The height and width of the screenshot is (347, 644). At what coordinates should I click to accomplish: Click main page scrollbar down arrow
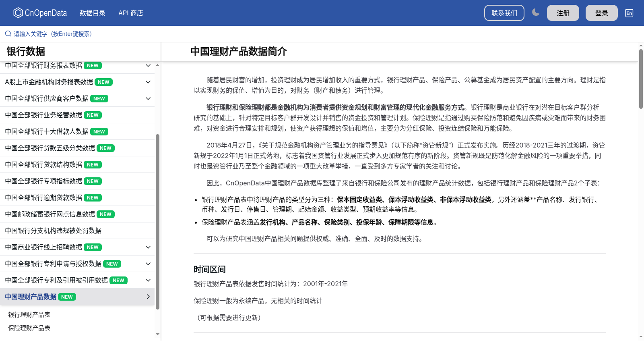pyautogui.click(x=641, y=337)
